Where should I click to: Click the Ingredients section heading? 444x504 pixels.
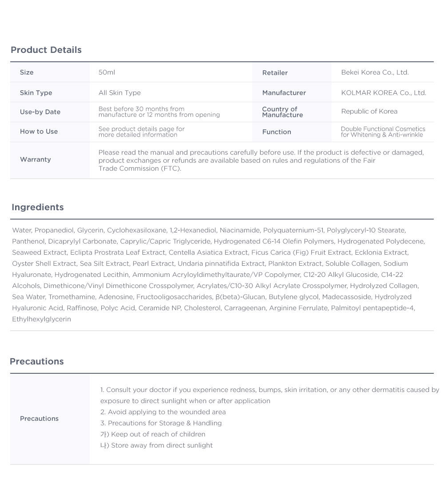pyautogui.click(x=38, y=207)
